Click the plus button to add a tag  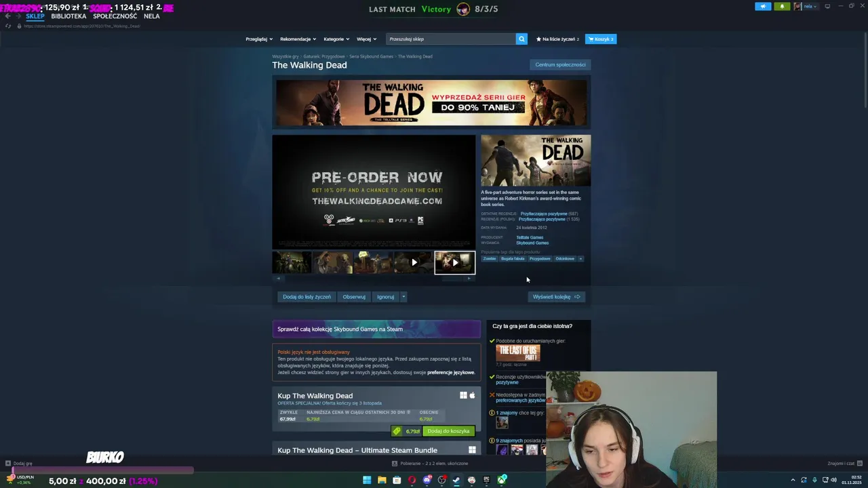tap(580, 258)
